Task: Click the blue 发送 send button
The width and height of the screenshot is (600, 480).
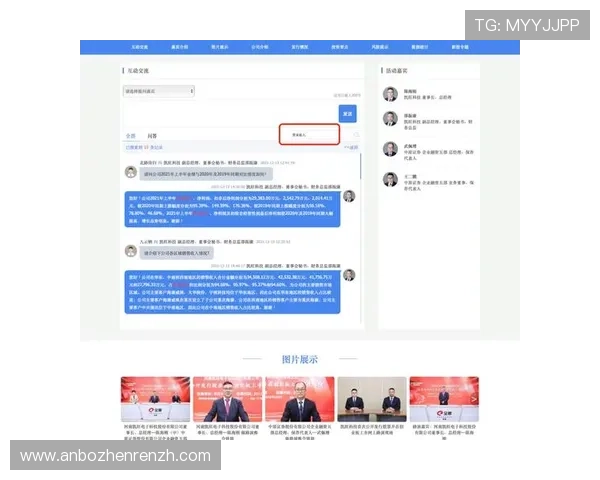Action: tap(347, 114)
